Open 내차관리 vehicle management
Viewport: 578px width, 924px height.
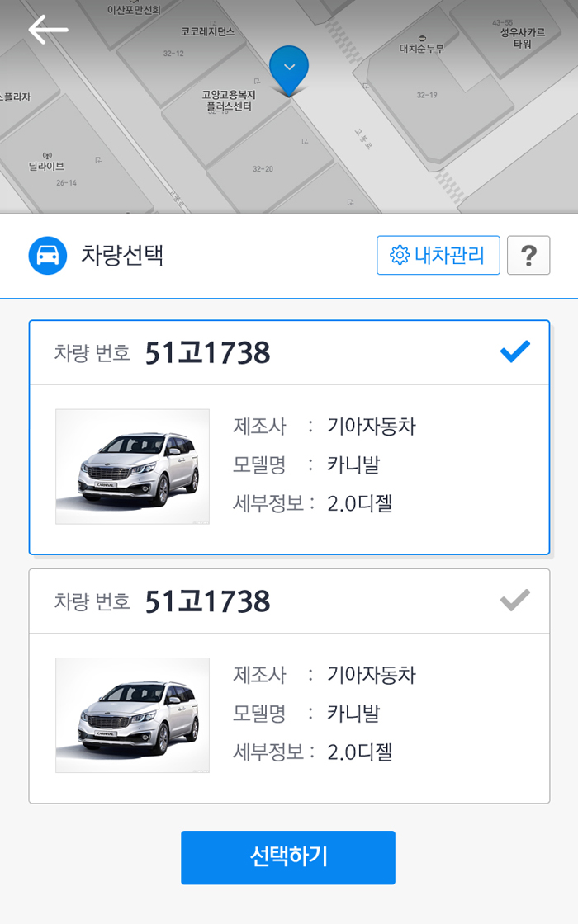tap(438, 255)
